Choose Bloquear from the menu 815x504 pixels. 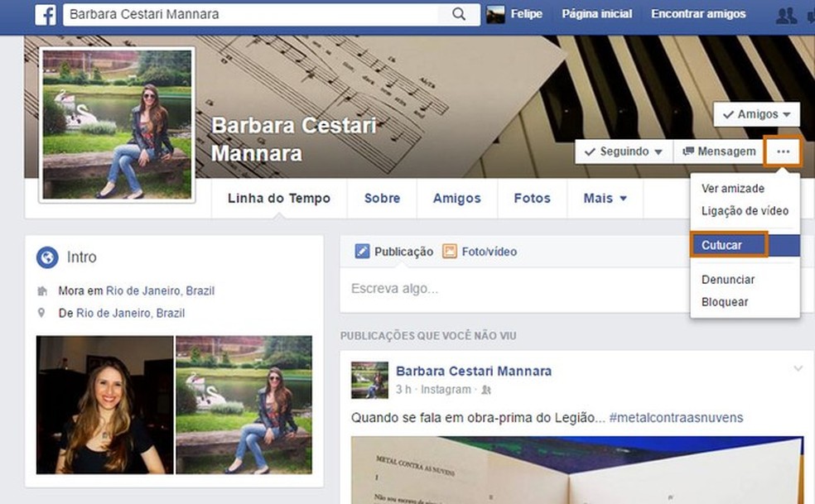click(x=725, y=302)
